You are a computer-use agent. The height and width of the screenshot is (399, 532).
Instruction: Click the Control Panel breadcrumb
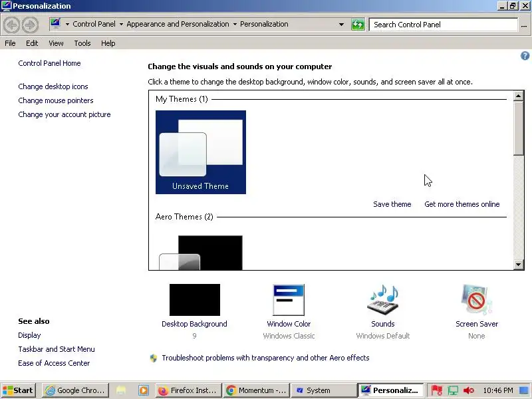point(94,24)
